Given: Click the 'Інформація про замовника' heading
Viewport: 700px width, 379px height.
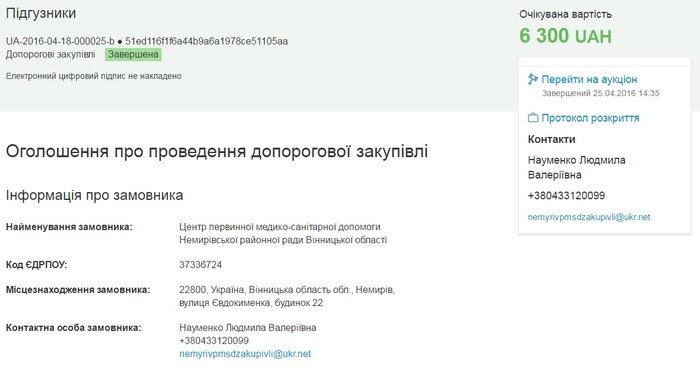Looking at the screenshot, I should (x=94, y=196).
